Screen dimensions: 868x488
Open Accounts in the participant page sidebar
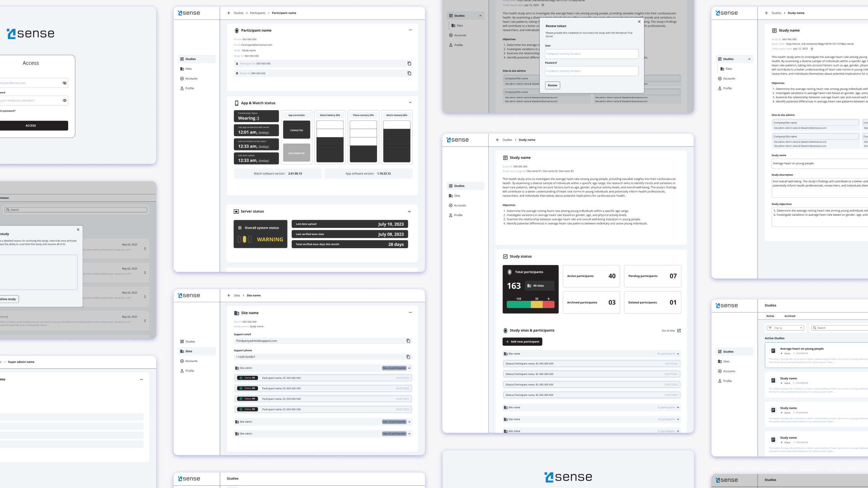pos(191,79)
